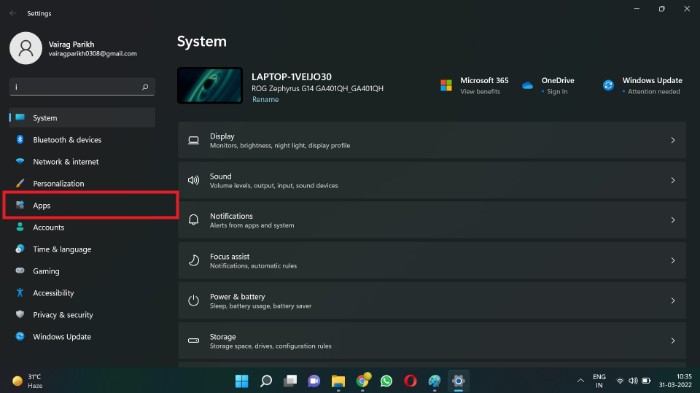Expand the Sound settings chevron
Screen dimensions: 700x393
673,180
